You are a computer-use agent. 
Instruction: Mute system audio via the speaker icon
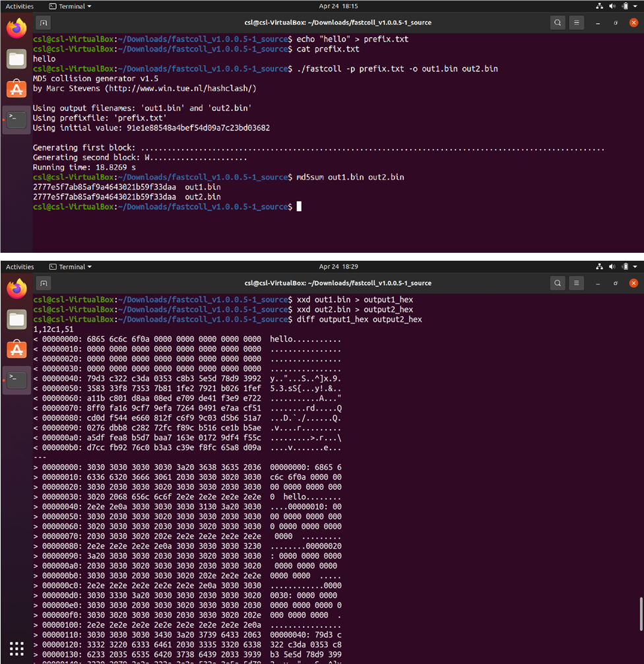611,6
